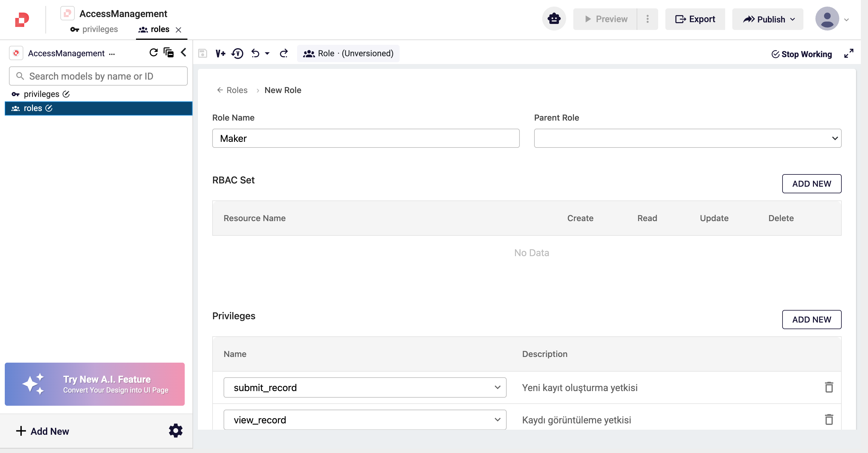
Task: Click the Role (Unversioned) label
Action: click(348, 53)
